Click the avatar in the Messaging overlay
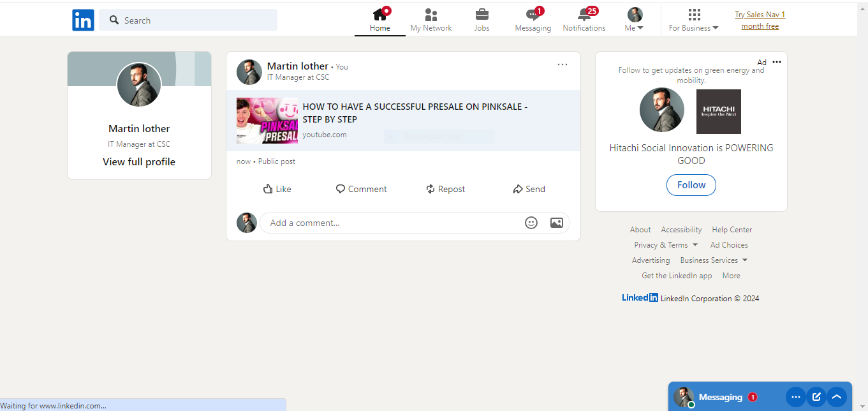Screen dimensions: 868x411 pos(684,397)
